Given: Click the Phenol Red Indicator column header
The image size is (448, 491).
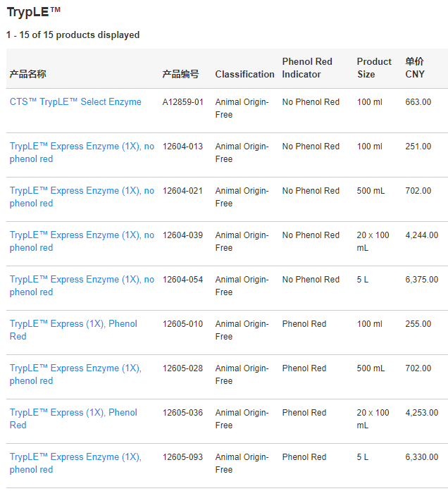Looking at the screenshot, I should coord(307,68).
